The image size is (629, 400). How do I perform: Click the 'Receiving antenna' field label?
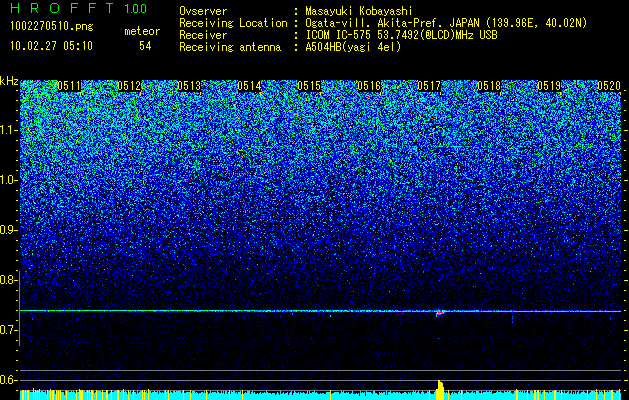pyautogui.click(x=230, y=47)
